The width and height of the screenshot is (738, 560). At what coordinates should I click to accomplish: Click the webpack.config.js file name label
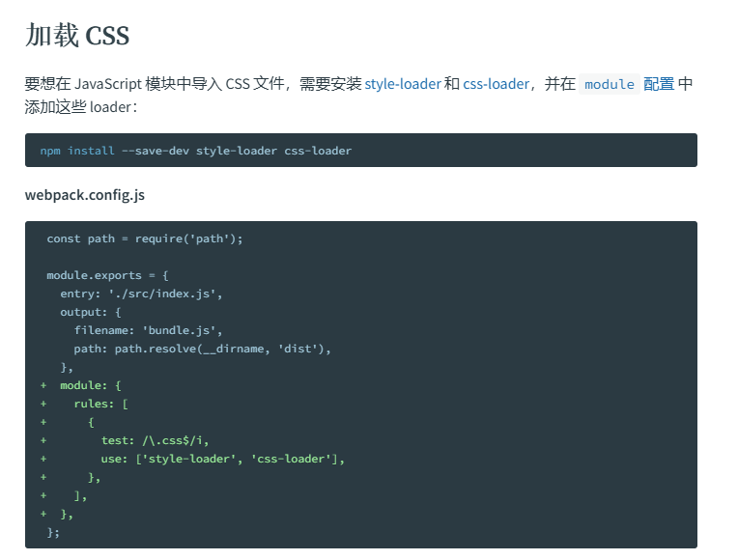[x=85, y=195]
